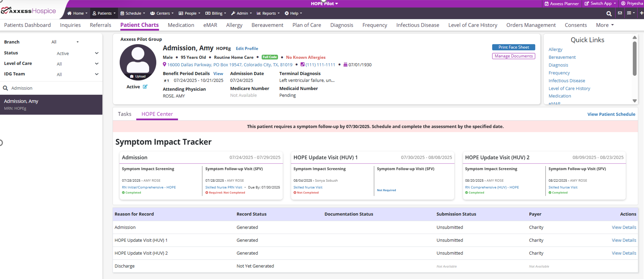
Task: Open the envelope messages icon
Action: pyautogui.click(x=620, y=13)
